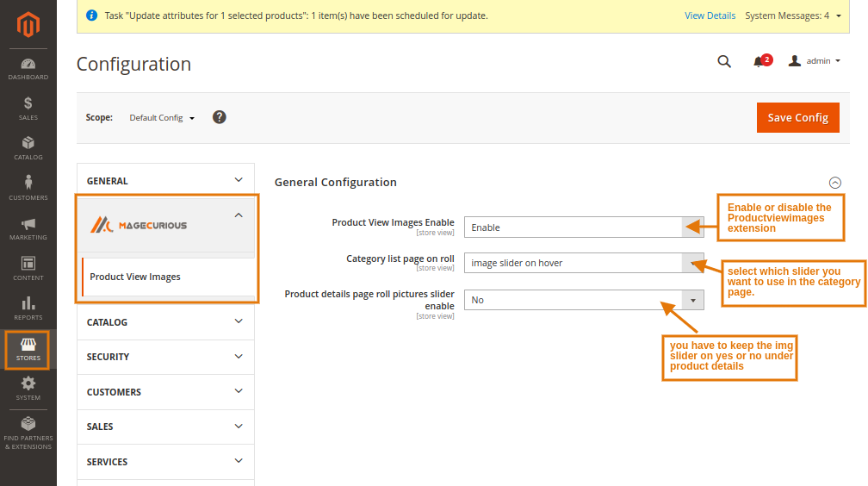Open the notifications bell
Viewport: 868px width, 486px height.
pyautogui.click(x=762, y=61)
